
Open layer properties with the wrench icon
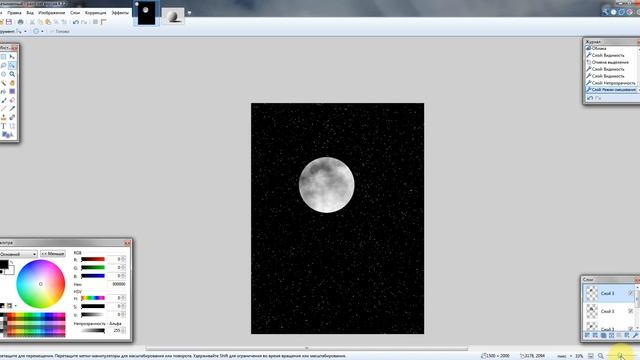tap(635, 336)
